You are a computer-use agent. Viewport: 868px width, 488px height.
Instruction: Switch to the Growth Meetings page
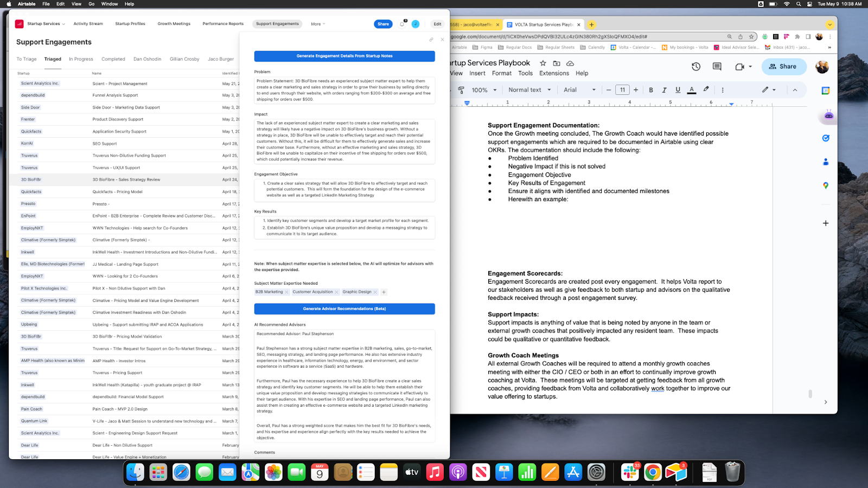click(x=174, y=24)
